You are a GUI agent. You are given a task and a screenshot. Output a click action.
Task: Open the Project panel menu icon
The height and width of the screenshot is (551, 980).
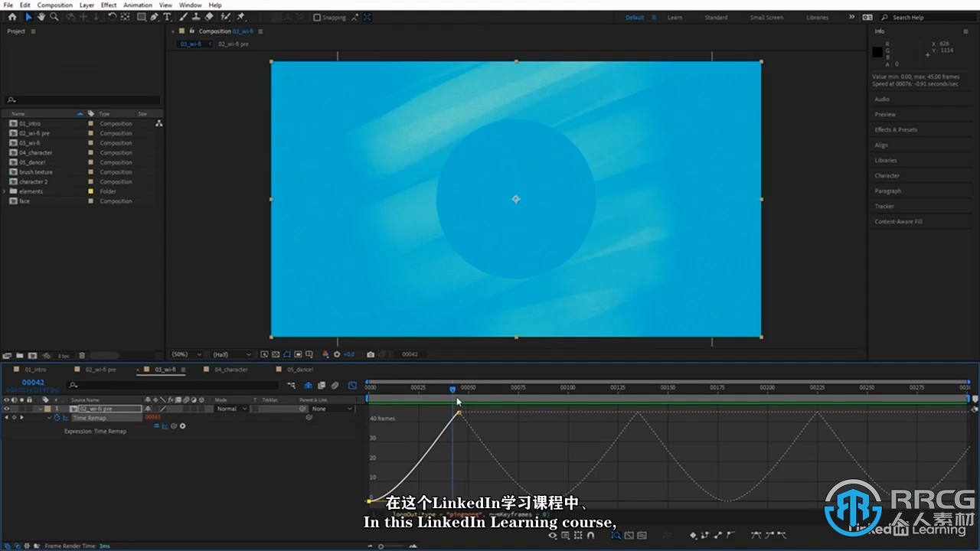31,31
